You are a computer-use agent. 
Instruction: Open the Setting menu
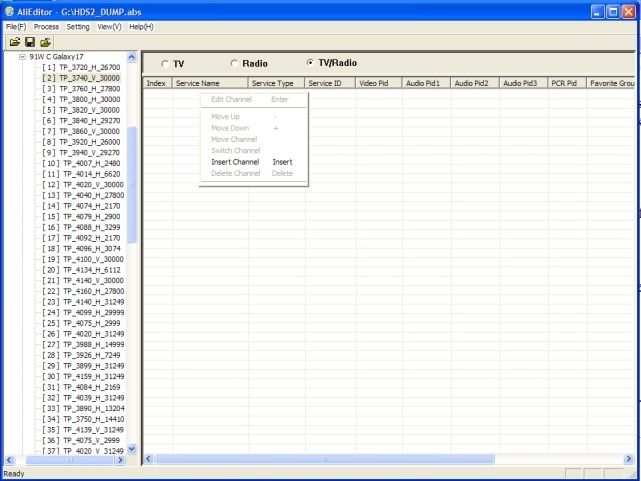coord(78,27)
